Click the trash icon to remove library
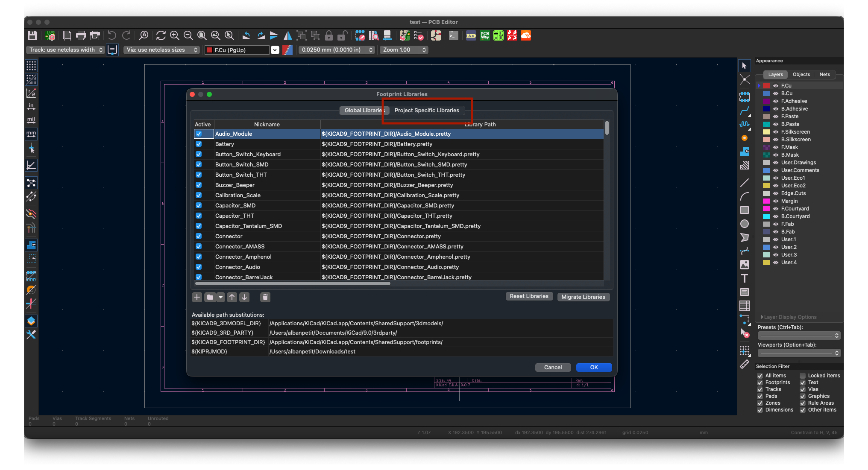The width and height of the screenshot is (868, 470). pyautogui.click(x=265, y=297)
